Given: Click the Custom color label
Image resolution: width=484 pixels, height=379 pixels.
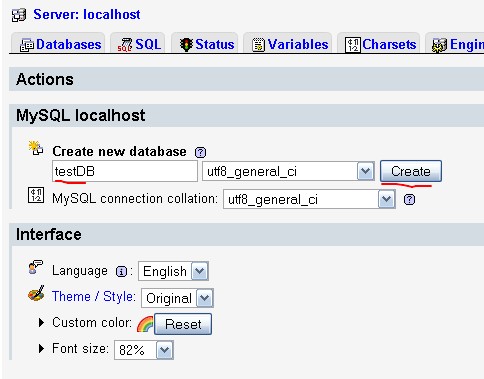Looking at the screenshot, I should pyautogui.click(x=92, y=322).
